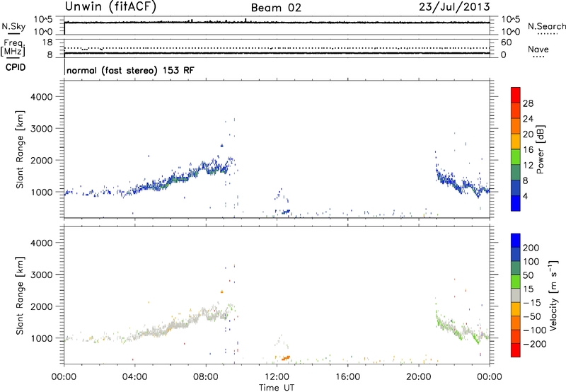Viewport: 566px width, 392px height.
Task: Click the date '23/Jul/2013'
Action: (x=454, y=7)
